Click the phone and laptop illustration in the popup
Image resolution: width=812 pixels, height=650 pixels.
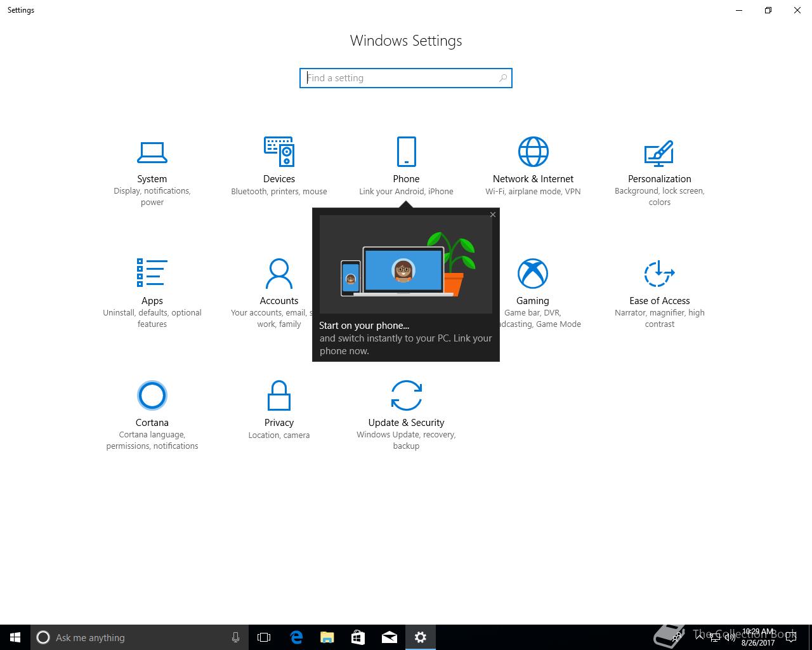tap(406, 264)
